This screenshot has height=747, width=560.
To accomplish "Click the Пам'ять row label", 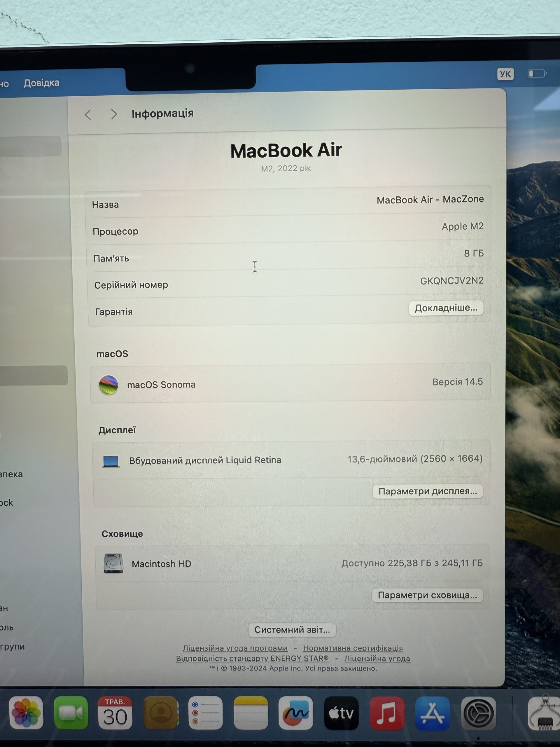I will pyautogui.click(x=111, y=259).
